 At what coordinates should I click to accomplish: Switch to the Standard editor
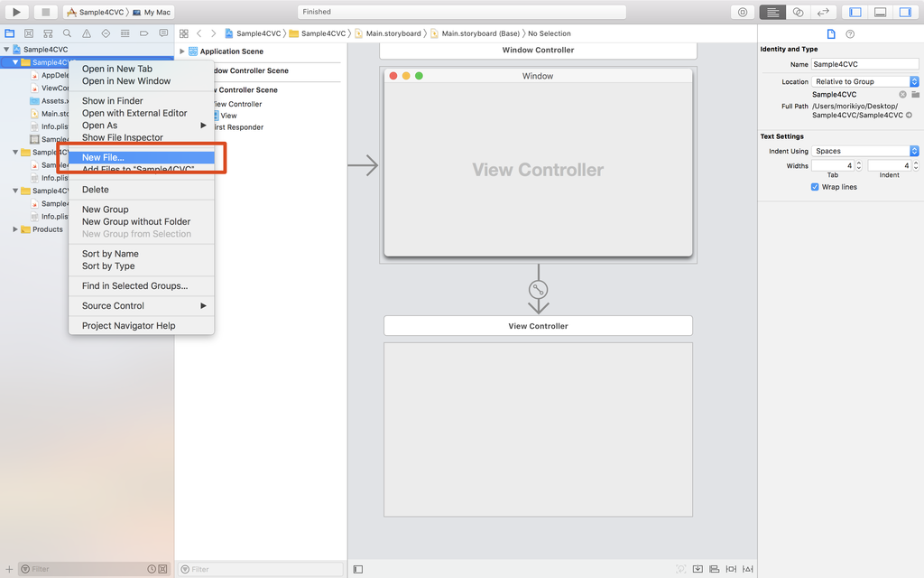(x=772, y=12)
